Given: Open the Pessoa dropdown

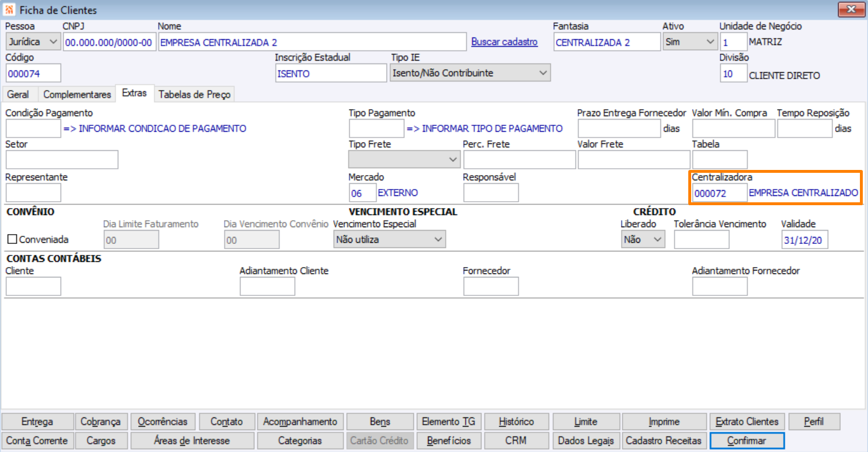Looking at the screenshot, I should (33, 42).
